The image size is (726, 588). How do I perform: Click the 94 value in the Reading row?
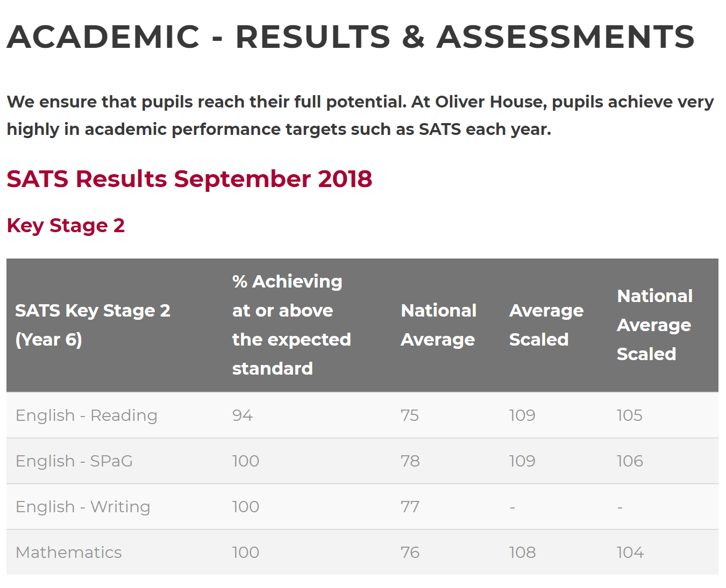tap(243, 415)
